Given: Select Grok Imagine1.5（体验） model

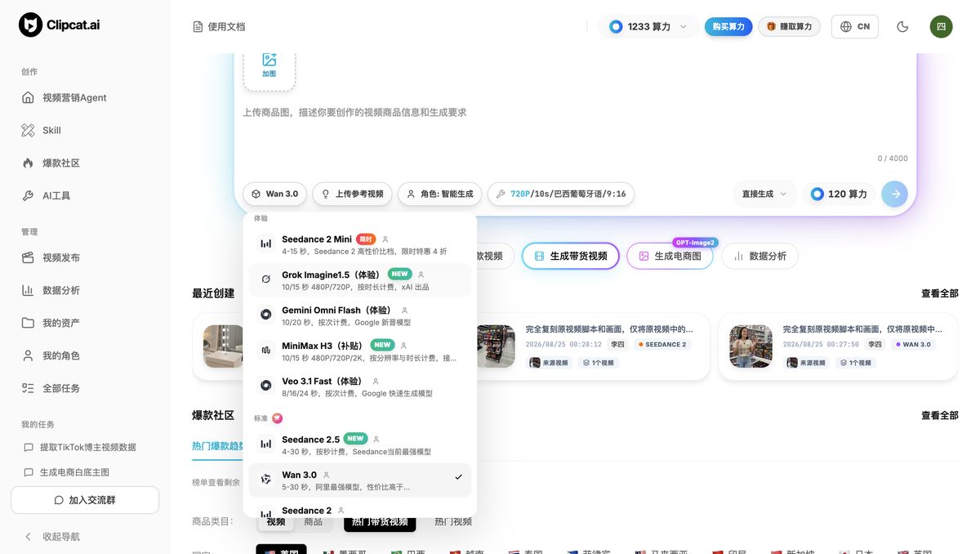Looking at the screenshot, I should coord(360,280).
